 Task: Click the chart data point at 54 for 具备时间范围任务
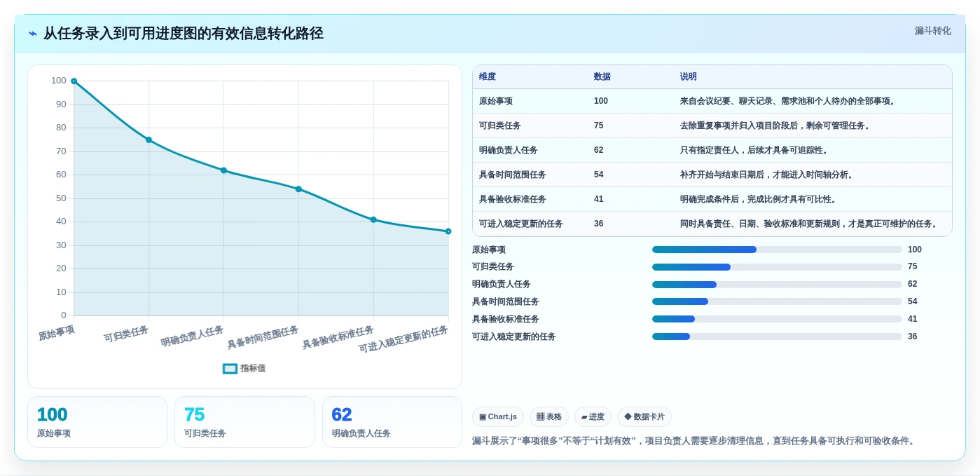pyautogui.click(x=298, y=189)
